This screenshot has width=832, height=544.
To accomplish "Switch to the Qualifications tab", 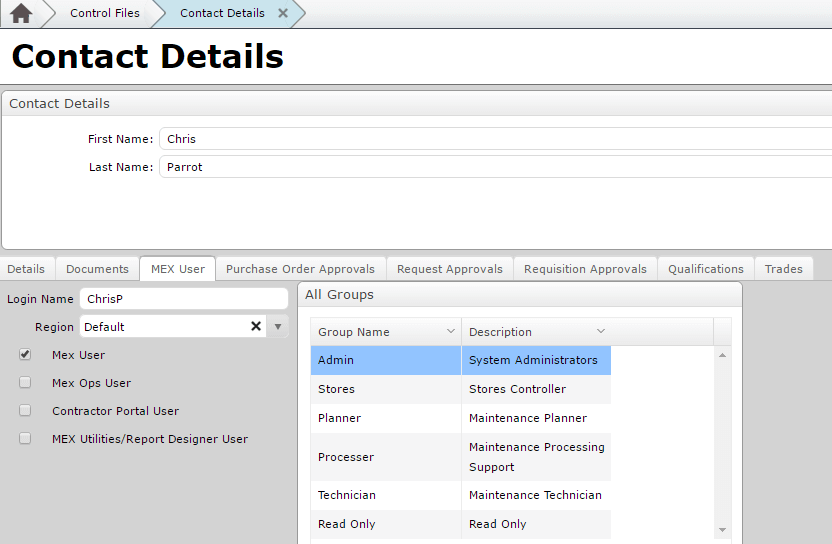I will coord(706,269).
